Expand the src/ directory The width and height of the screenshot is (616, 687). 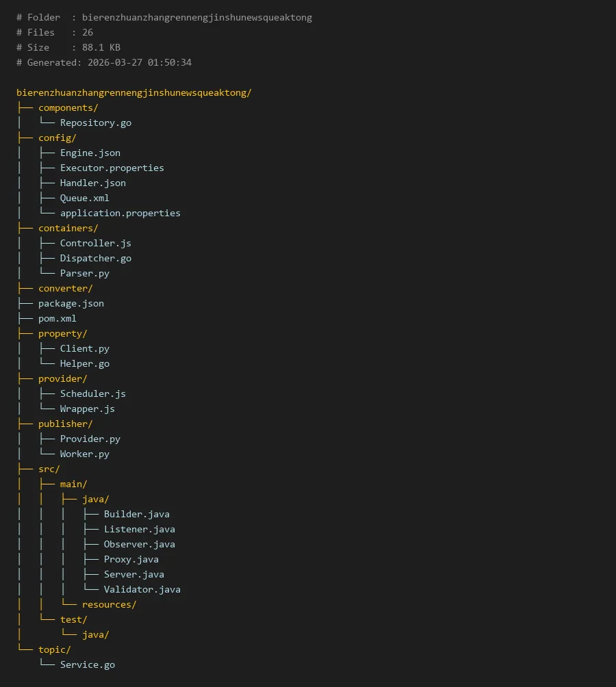click(49, 469)
